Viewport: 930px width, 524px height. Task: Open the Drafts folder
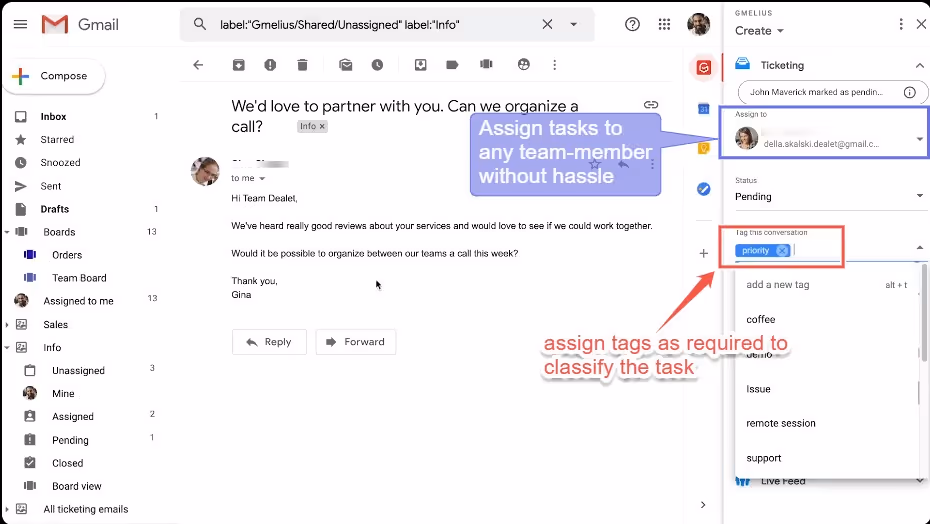click(55, 209)
